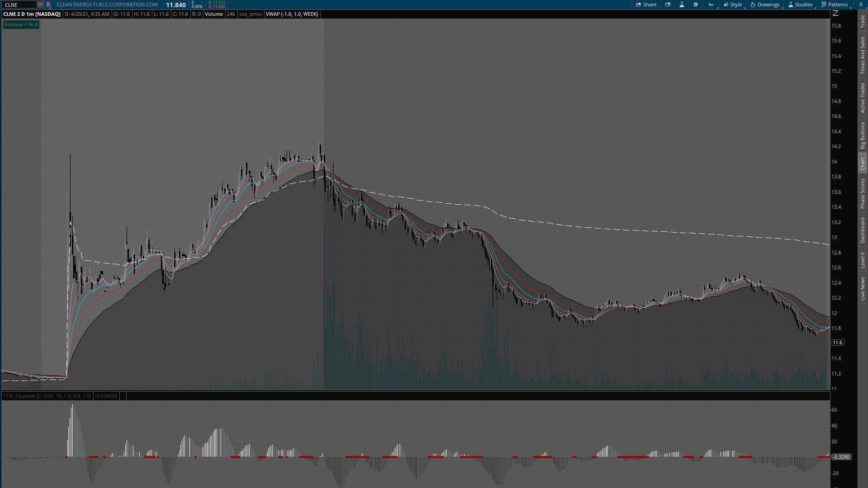Click the flask Edit Studies icon
Screen dimensions: 868x488
click(x=682, y=5)
